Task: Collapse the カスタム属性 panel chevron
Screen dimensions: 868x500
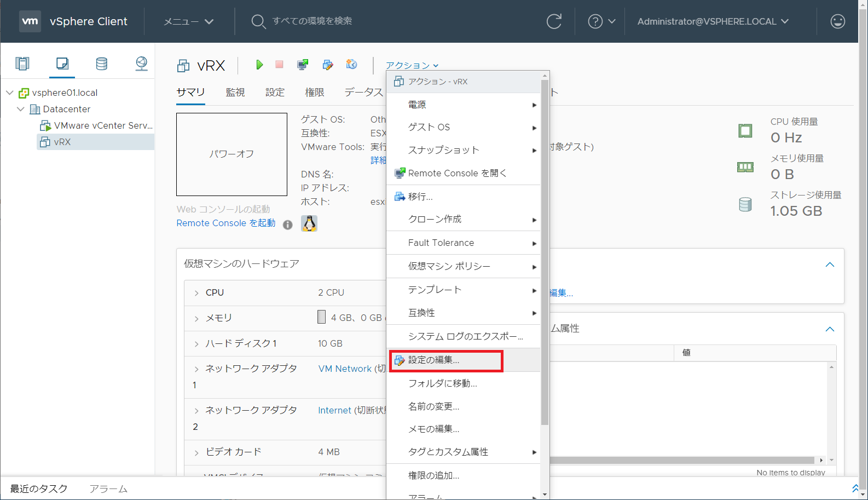Action: point(830,329)
